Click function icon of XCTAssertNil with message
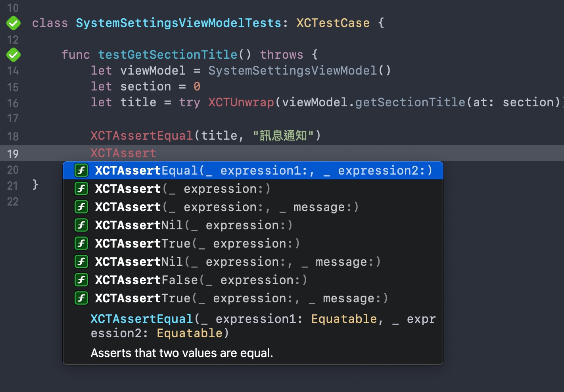The width and height of the screenshot is (564, 392). pos(81,262)
